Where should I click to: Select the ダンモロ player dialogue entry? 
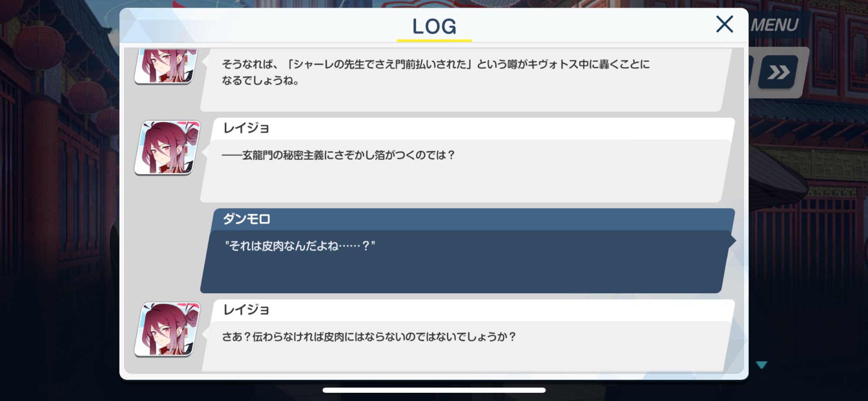click(468, 250)
